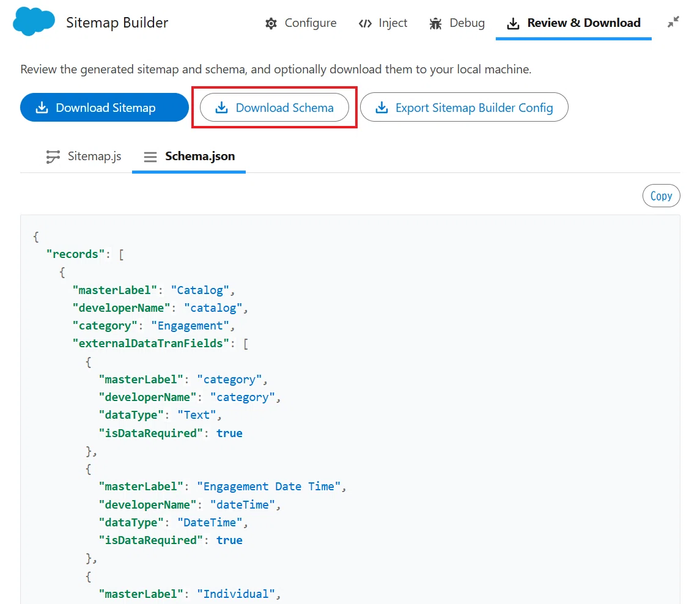Click the "Text" dataType value

coord(197,415)
